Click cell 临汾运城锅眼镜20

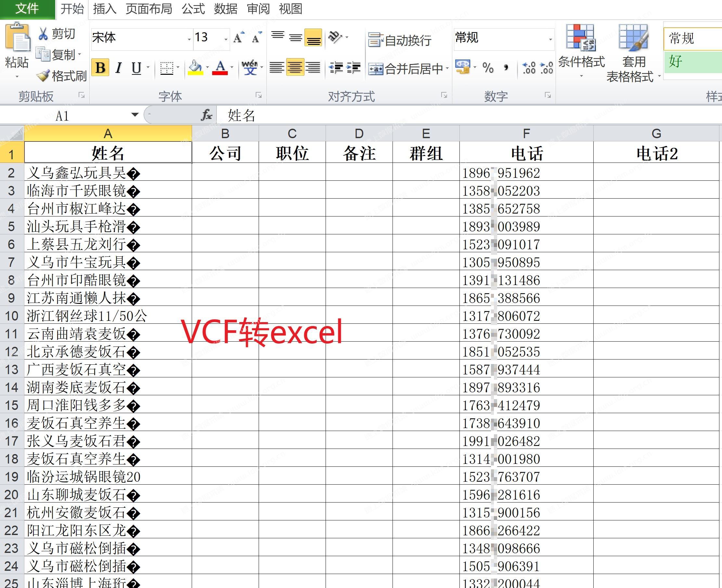(x=108, y=476)
